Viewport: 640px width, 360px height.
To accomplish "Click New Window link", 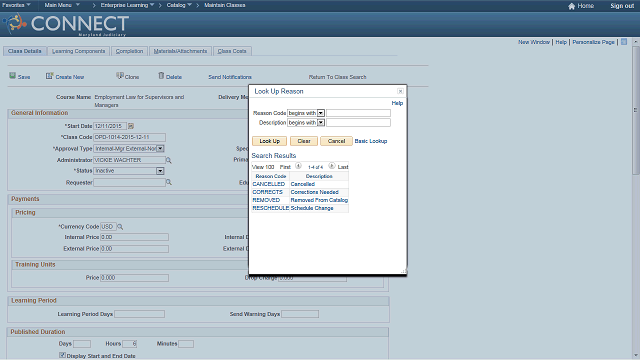I will point(534,42).
